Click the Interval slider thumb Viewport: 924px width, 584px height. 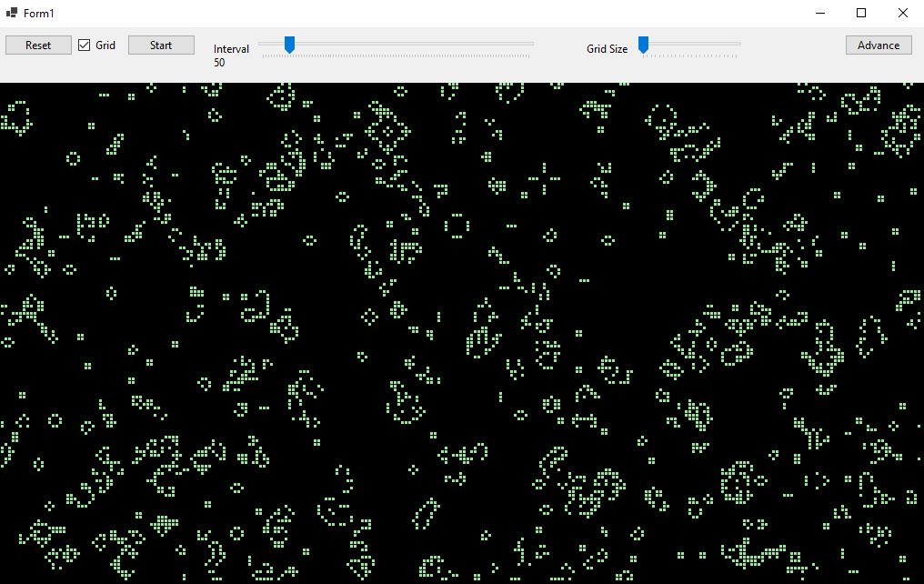(x=289, y=45)
